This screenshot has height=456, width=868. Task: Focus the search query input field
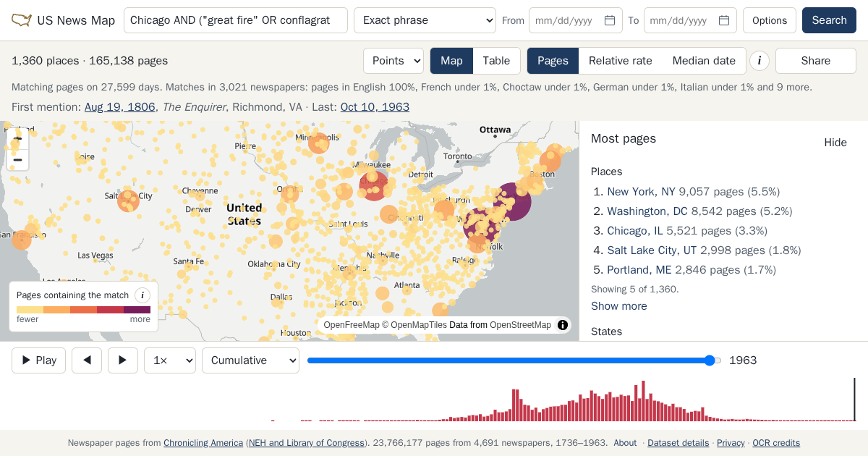click(236, 20)
